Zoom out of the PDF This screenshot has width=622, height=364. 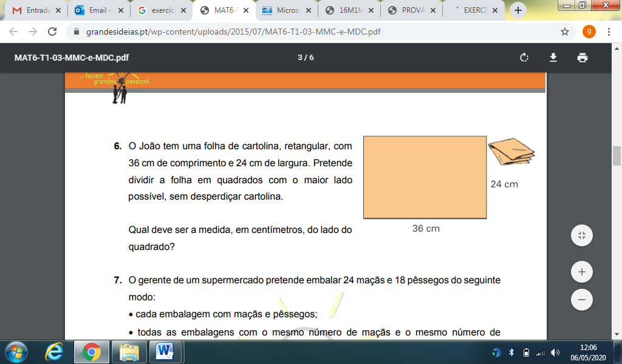[581, 300]
